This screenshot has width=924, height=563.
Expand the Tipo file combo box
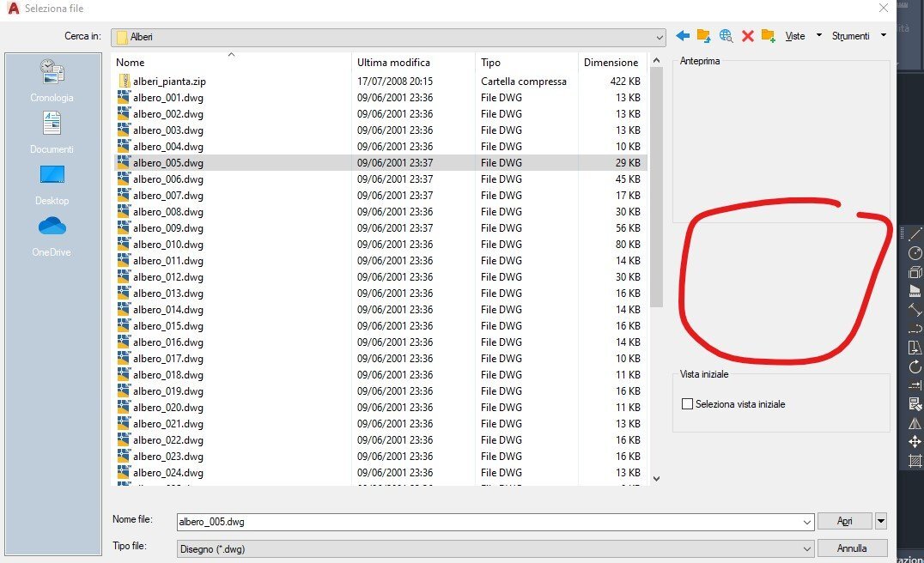click(807, 549)
